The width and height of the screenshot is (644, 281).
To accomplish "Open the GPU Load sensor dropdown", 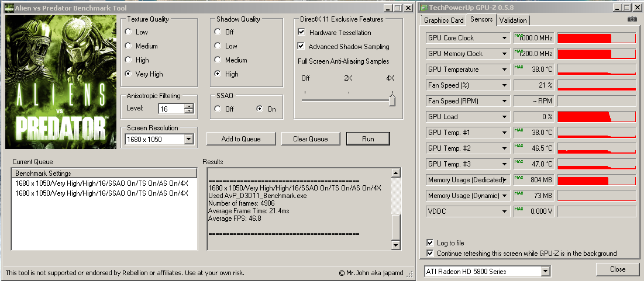I will 504,117.
